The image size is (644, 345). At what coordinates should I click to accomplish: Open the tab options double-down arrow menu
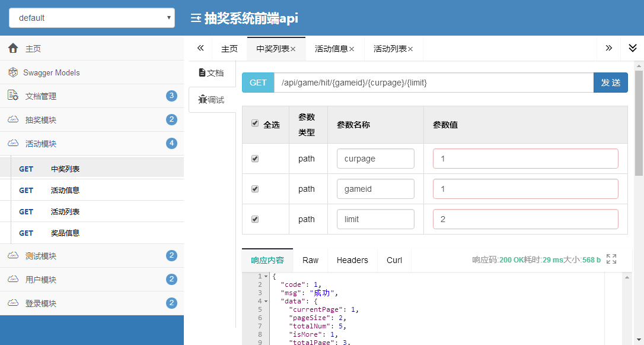click(x=633, y=48)
